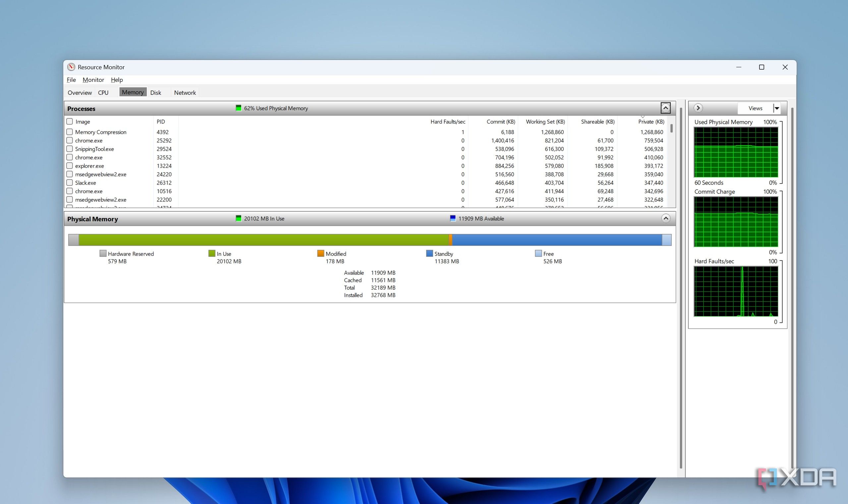Click the Commit Charge graph
848x504 pixels.
pos(736,222)
